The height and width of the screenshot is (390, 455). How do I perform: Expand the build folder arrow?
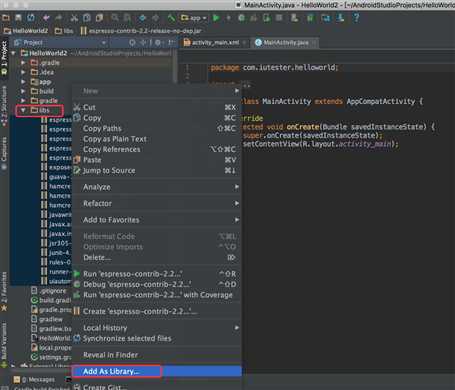tap(23, 91)
